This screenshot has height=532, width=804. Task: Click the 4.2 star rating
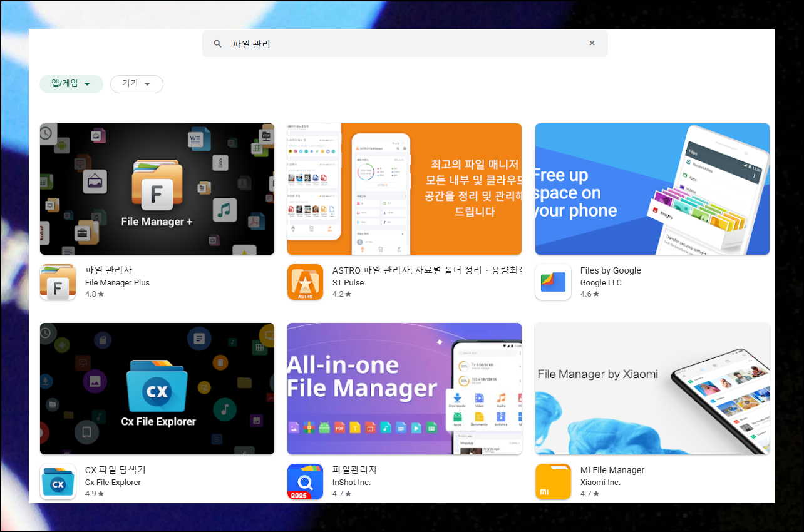[x=342, y=294]
